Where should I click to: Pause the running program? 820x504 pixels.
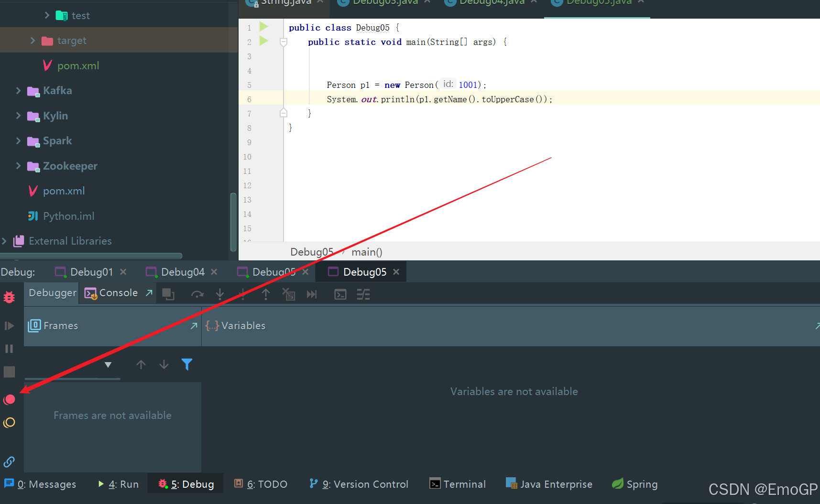coord(9,349)
